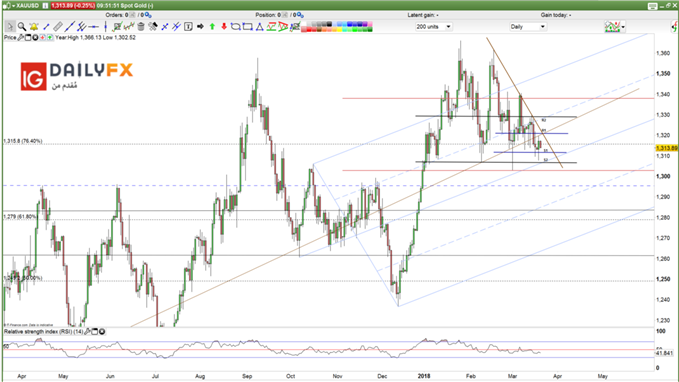Click the Year High 1,366.13 text
The width and height of the screenshot is (679, 382).
(78, 38)
